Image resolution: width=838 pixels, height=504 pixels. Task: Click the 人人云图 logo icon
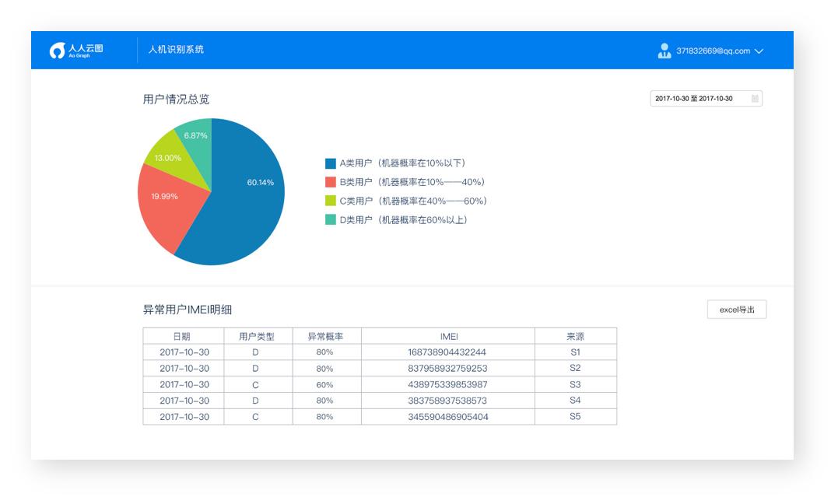tap(57, 51)
